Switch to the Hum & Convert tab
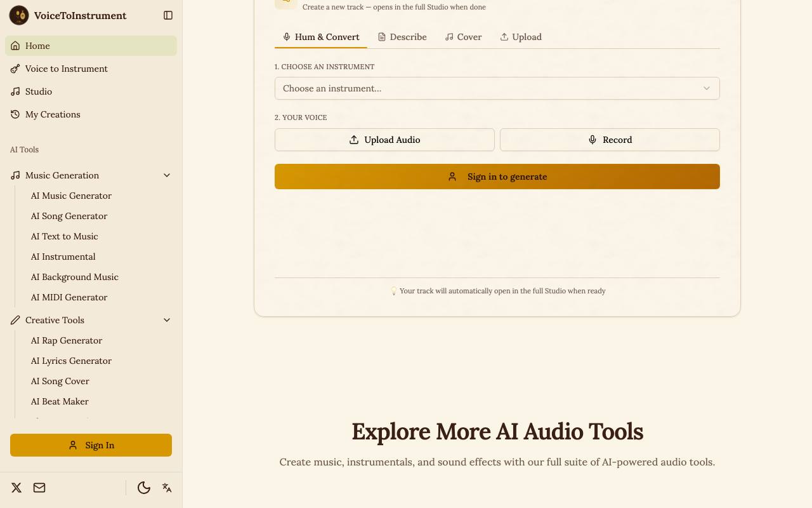 tap(321, 37)
